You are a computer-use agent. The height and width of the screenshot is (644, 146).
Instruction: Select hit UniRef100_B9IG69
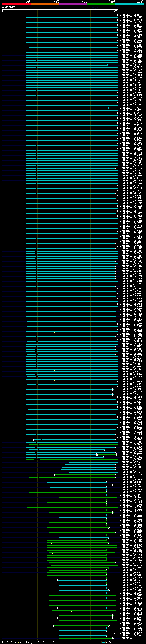click(x=131, y=183)
